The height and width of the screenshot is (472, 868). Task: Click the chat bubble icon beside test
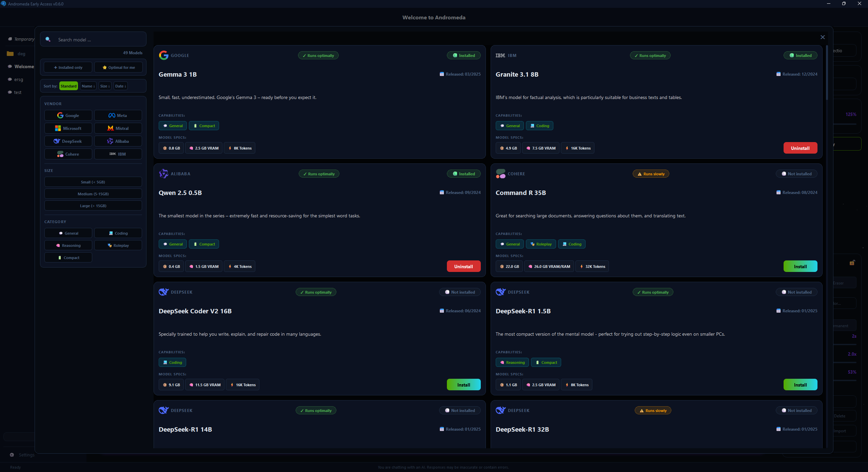(x=10, y=92)
